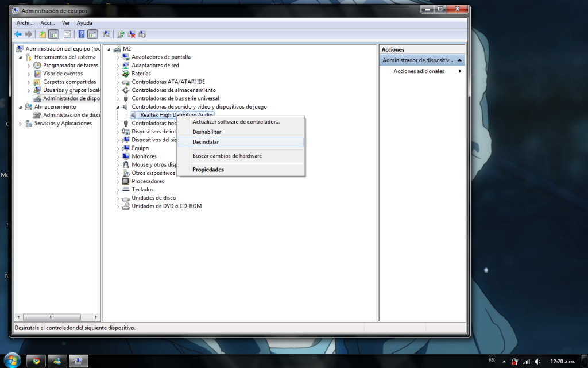588x368 pixels.
Task: Select Otros dispositivos category
Action: [x=153, y=173]
